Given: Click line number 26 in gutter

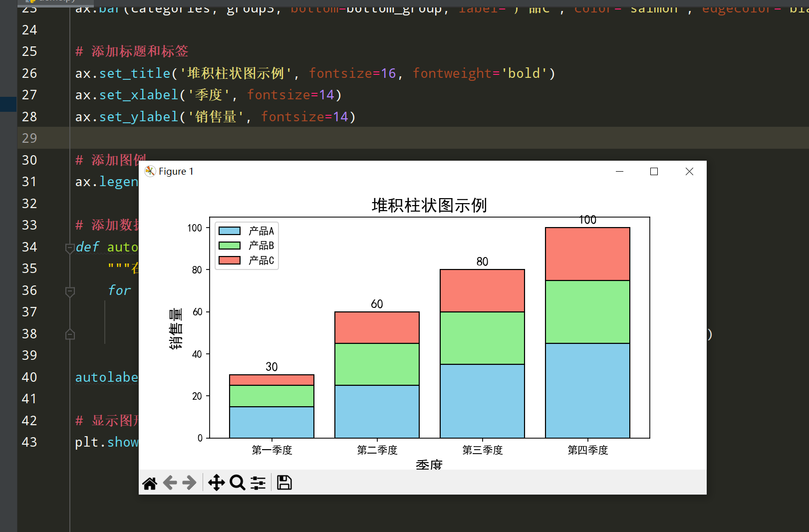Looking at the screenshot, I should [29, 73].
